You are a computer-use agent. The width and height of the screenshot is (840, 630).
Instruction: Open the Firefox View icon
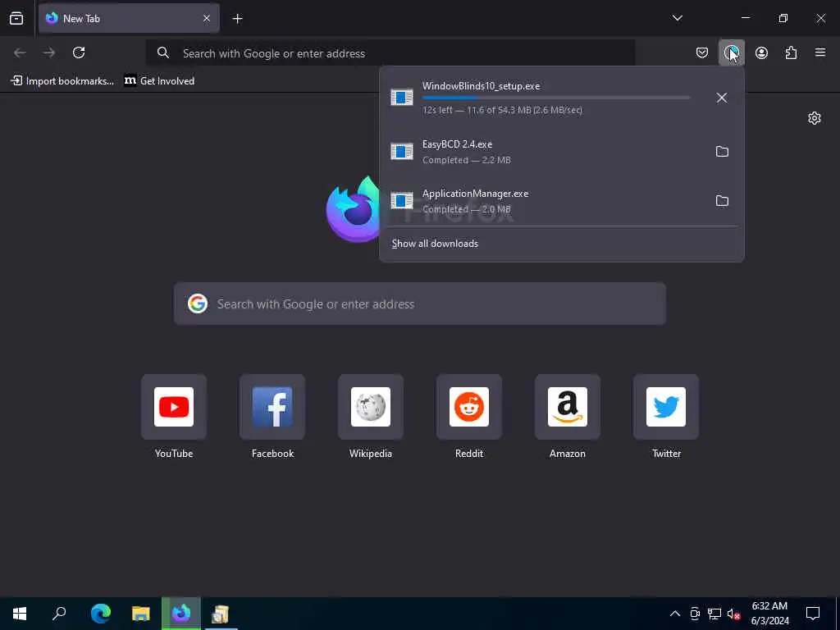(x=16, y=18)
